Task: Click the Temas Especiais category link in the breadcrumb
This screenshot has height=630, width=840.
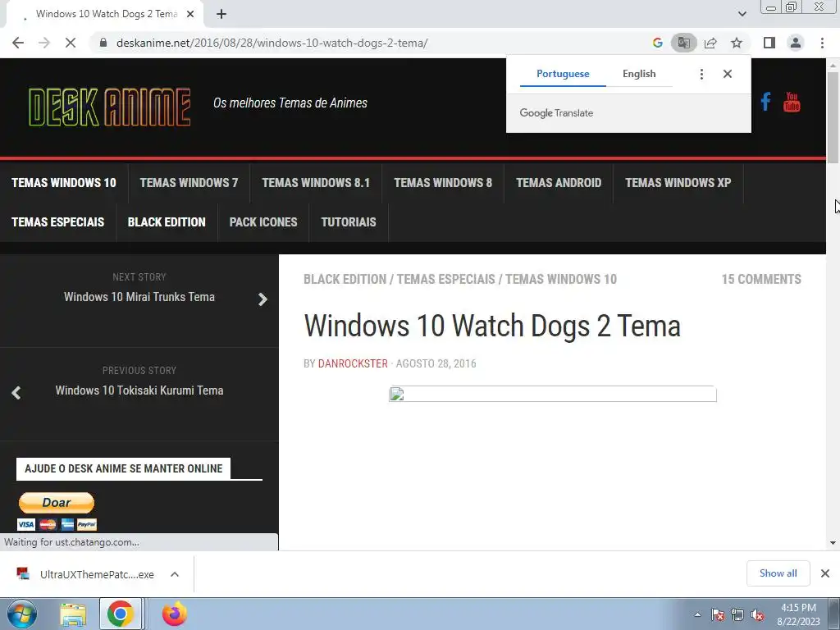Action: point(445,279)
